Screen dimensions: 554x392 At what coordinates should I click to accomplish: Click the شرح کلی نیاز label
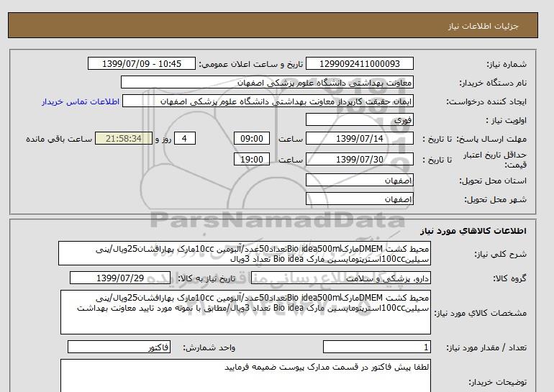[x=500, y=255]
